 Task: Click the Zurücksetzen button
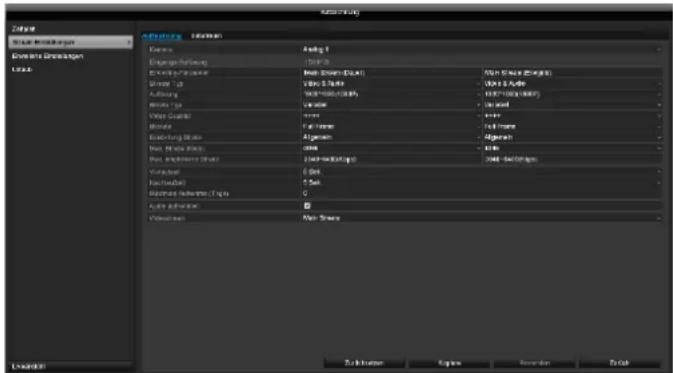(x=364, y=363)
